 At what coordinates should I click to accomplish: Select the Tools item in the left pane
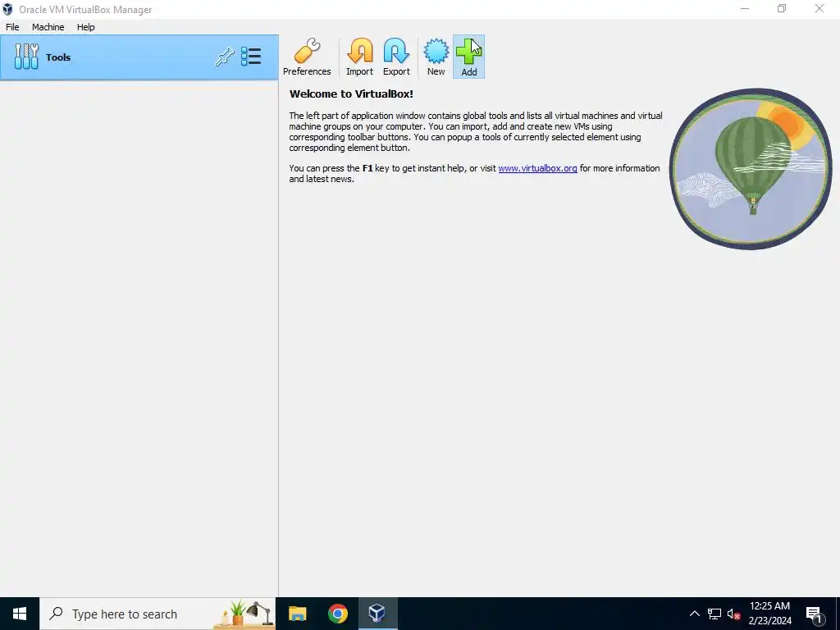(x=139, y=57)
